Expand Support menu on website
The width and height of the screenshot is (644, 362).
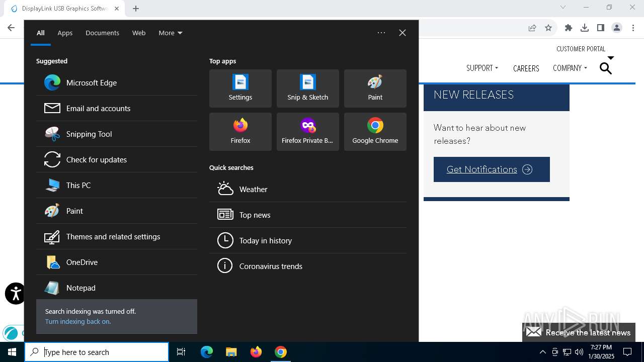click(482, 68)
